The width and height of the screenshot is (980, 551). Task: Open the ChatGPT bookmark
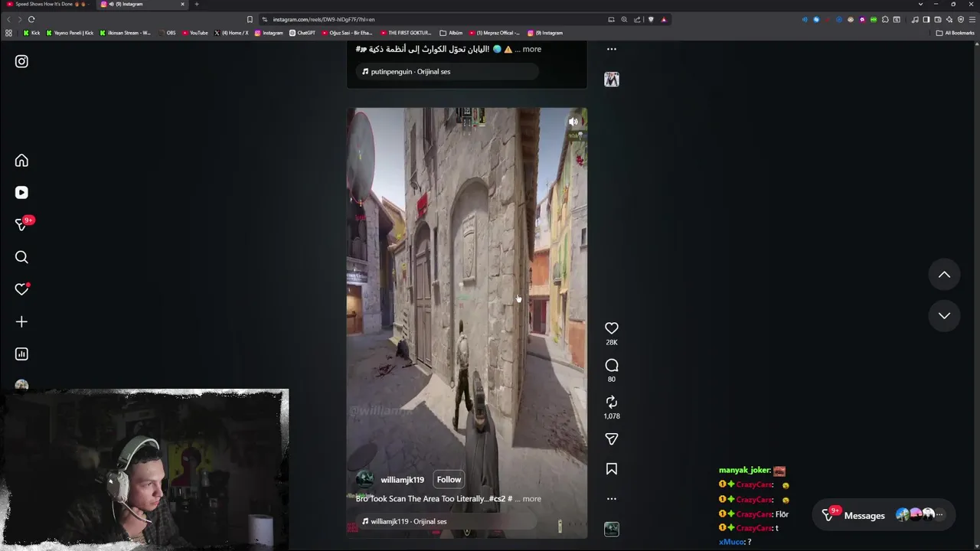tap(302, 33)
